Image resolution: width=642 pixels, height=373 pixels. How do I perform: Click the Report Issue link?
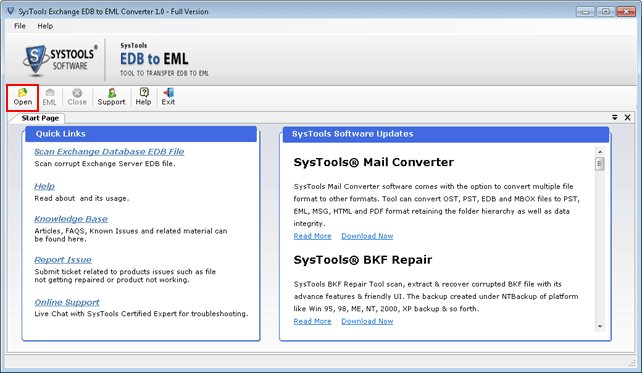(x=63, y=260)
